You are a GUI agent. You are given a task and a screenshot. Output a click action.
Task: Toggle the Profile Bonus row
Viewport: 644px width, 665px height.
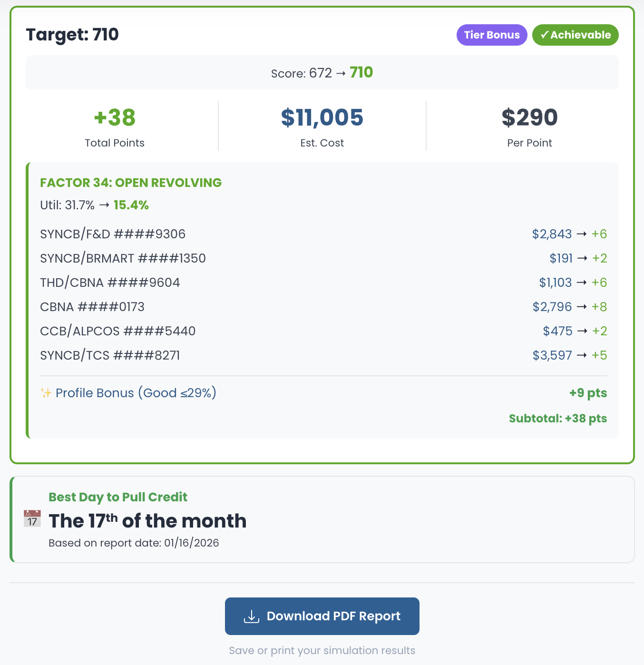322,393
